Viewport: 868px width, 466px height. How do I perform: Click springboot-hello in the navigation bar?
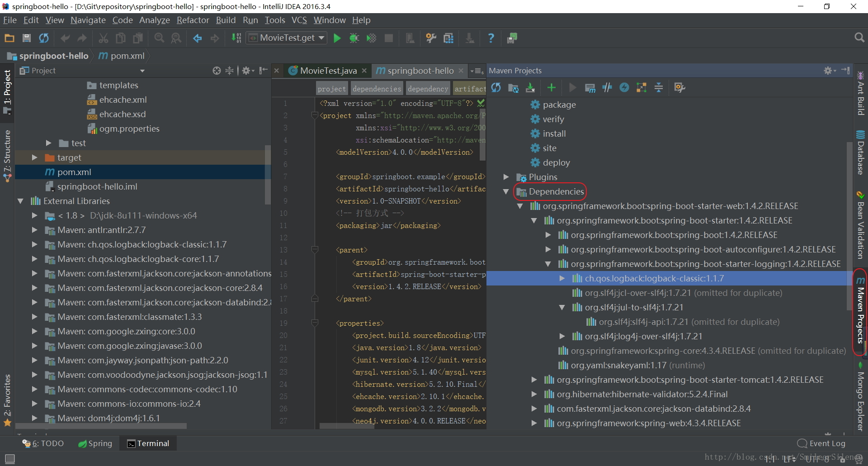(48, 56)
